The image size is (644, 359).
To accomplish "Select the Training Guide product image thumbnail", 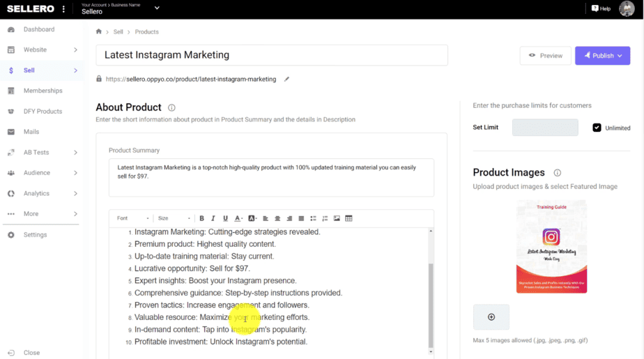I will 551,247.
